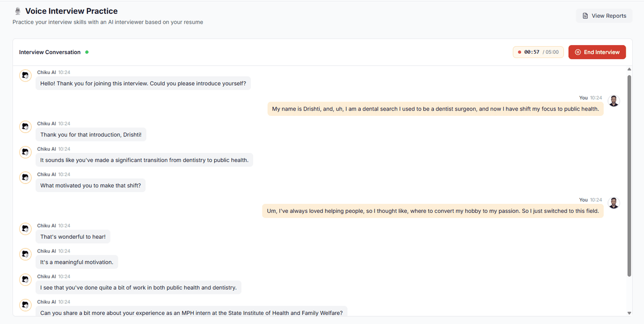
Task: Click the document icon inside View Reports
Action: point(586,16)
